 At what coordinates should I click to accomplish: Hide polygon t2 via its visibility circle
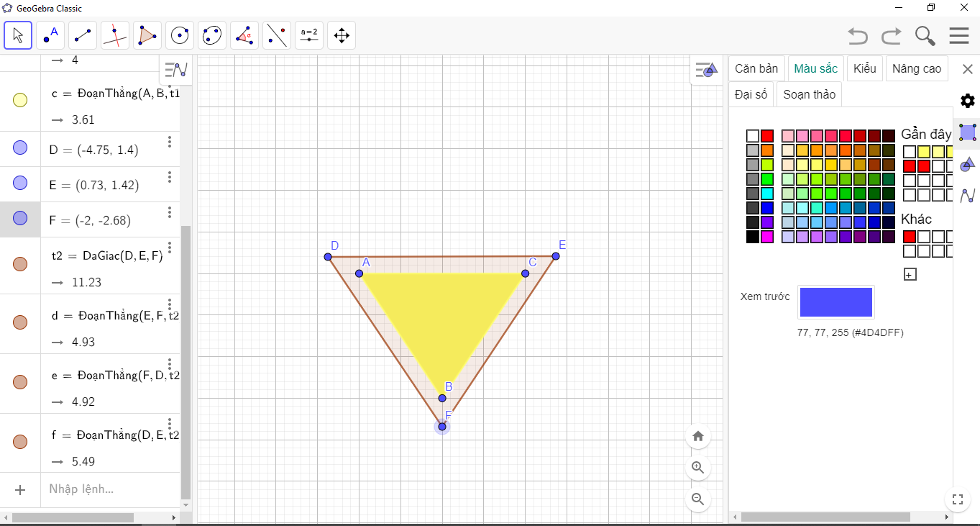(x=20, y=264)
